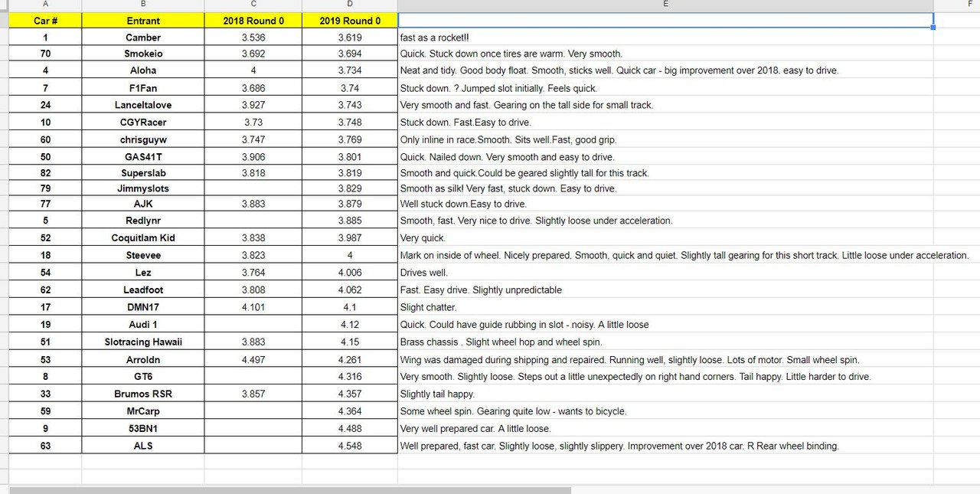This screenshot has height=494, width=980.
Task: Click the 2018 time '3.536' for Camber
Action: click(x=253, y=38)
